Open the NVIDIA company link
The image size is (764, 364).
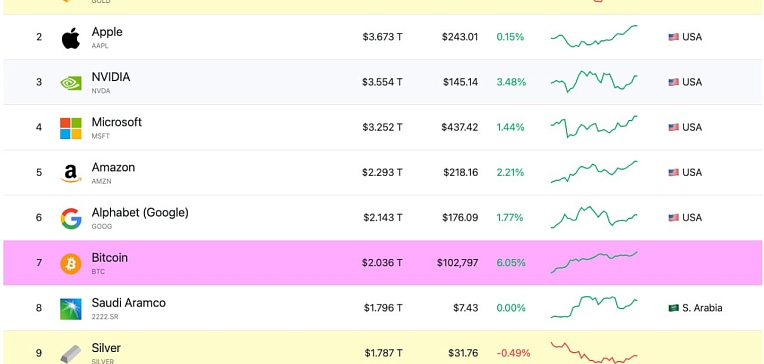click(111, 77)
